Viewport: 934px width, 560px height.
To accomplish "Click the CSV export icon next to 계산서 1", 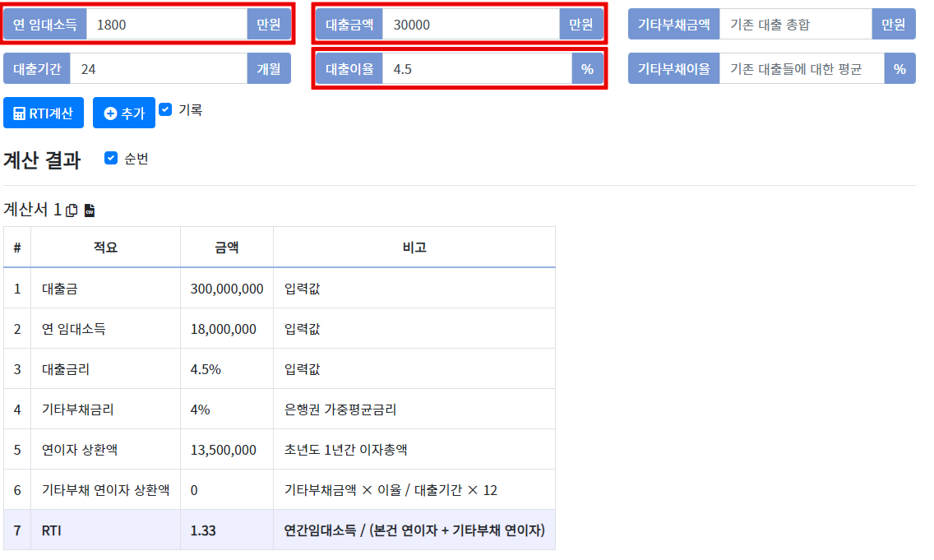I will (90, 210).
